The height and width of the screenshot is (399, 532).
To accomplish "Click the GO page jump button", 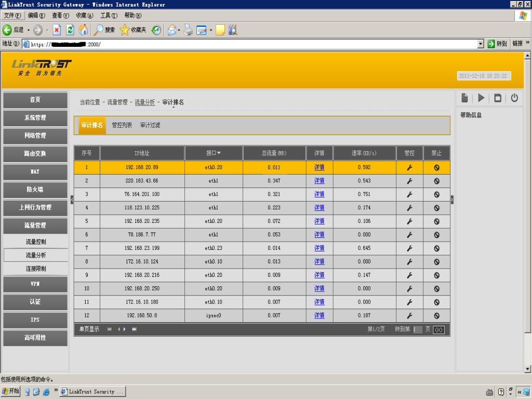I will (x=438, y=329).
